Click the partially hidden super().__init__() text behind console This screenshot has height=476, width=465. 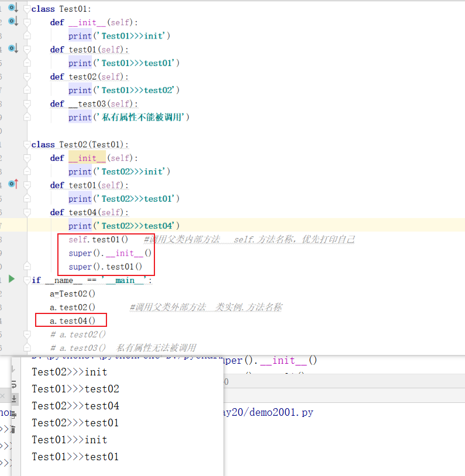click(x=270, y=360)
